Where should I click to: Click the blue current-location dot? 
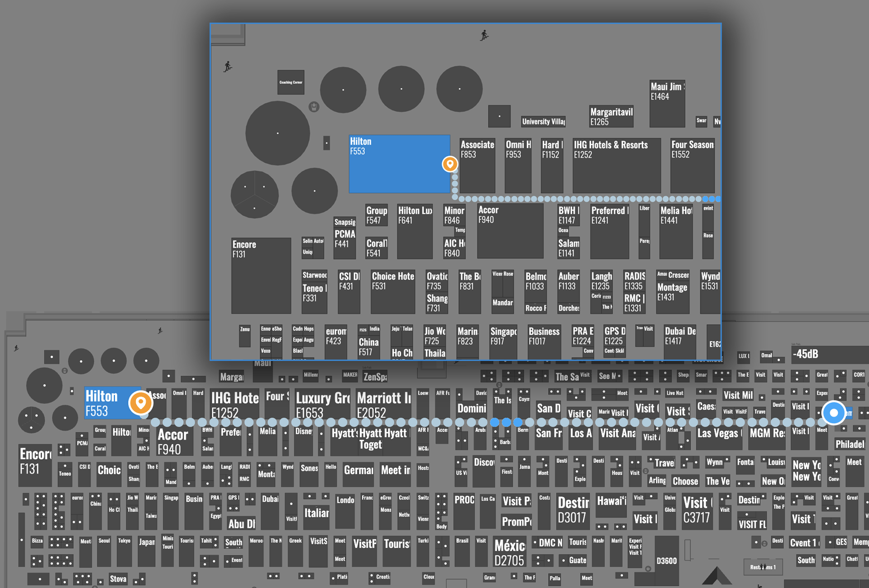coord(834,413)
